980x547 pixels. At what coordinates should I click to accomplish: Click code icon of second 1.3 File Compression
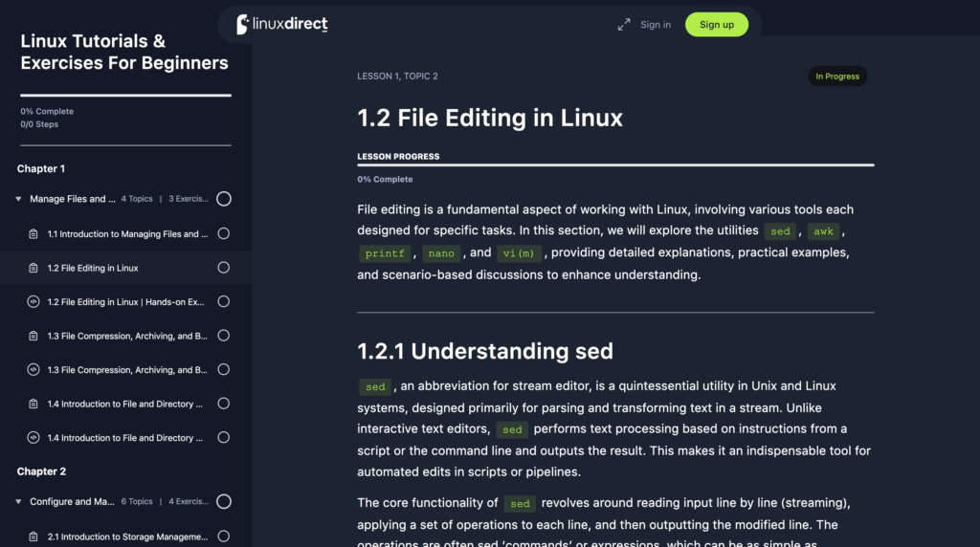(x=33, y=370)
